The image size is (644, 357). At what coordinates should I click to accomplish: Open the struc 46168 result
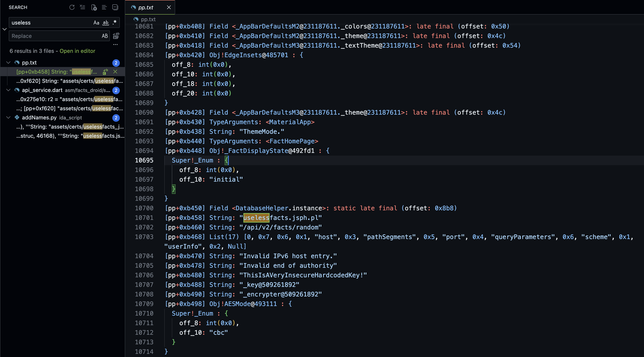tap(70, 136)
